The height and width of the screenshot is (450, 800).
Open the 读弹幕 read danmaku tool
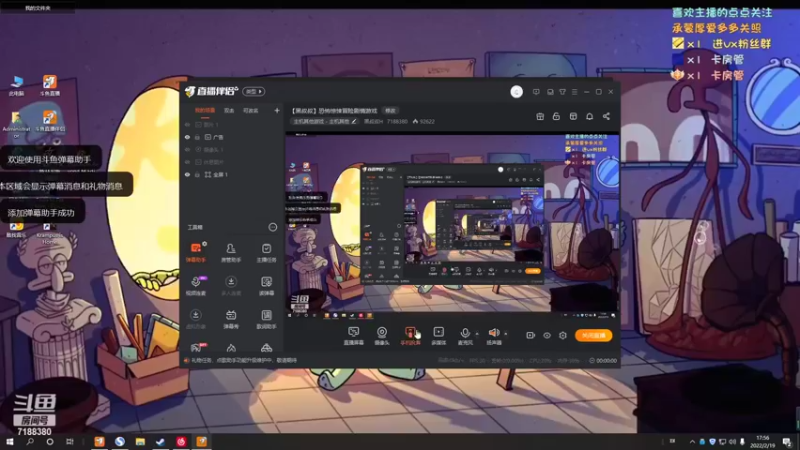click(266, 286)
